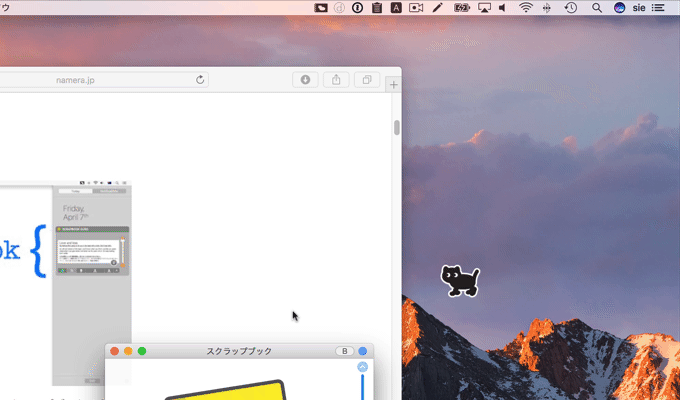This screenshot has height=400, width=680.
Task: Open Time Machine menu bar icon
Action: [571, 7]
